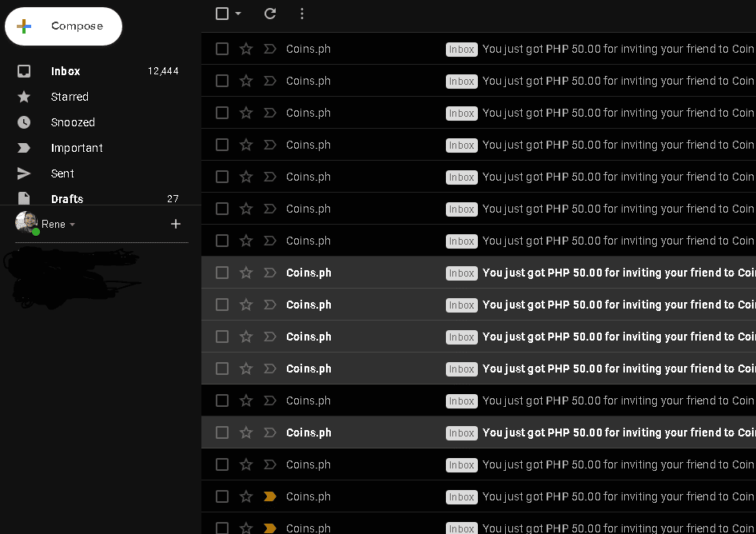Go to the Starred folder label
The image size is (756, 534).
coord(70,97)
